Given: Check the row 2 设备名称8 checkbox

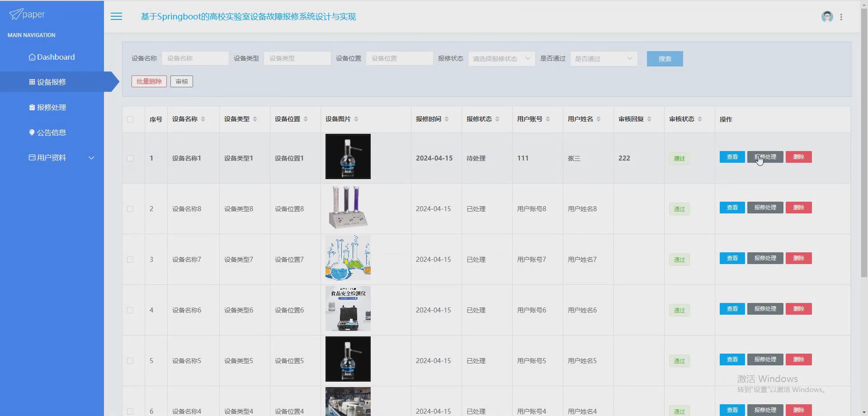Looking at the screenshot, I should pos(130,209).
